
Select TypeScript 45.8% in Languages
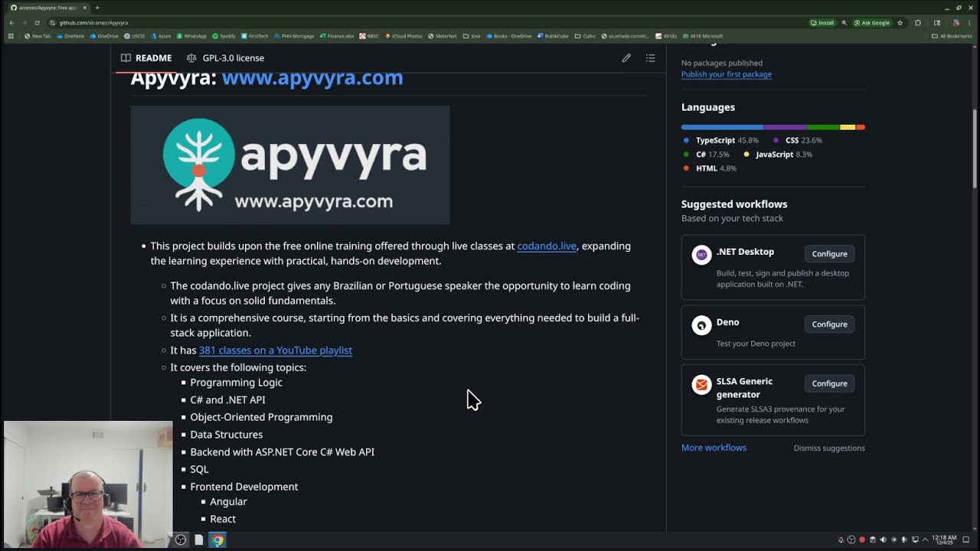coord(720,141)
